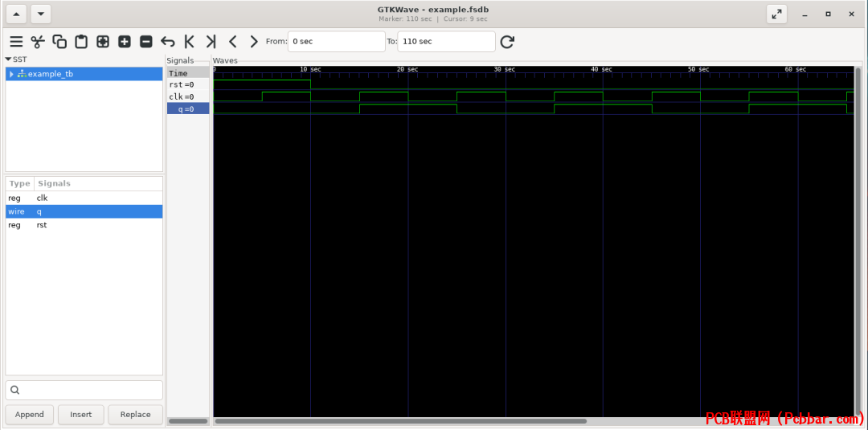Jump to start of time icon

pyautogui.click(x=190, y=42)
